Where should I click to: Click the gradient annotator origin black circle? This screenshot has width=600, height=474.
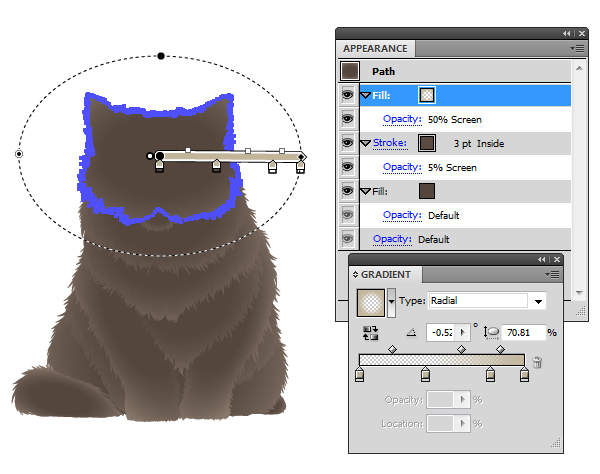click(x=160, y=156)
